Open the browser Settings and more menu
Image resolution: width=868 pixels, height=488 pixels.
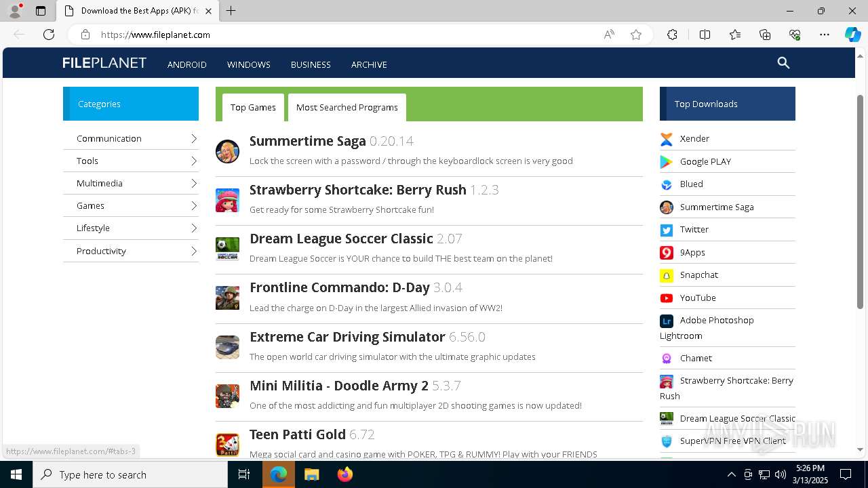pos(825,35)
